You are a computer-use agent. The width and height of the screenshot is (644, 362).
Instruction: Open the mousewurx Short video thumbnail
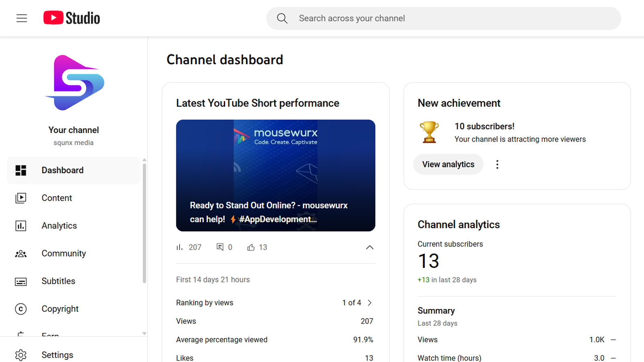276,175
